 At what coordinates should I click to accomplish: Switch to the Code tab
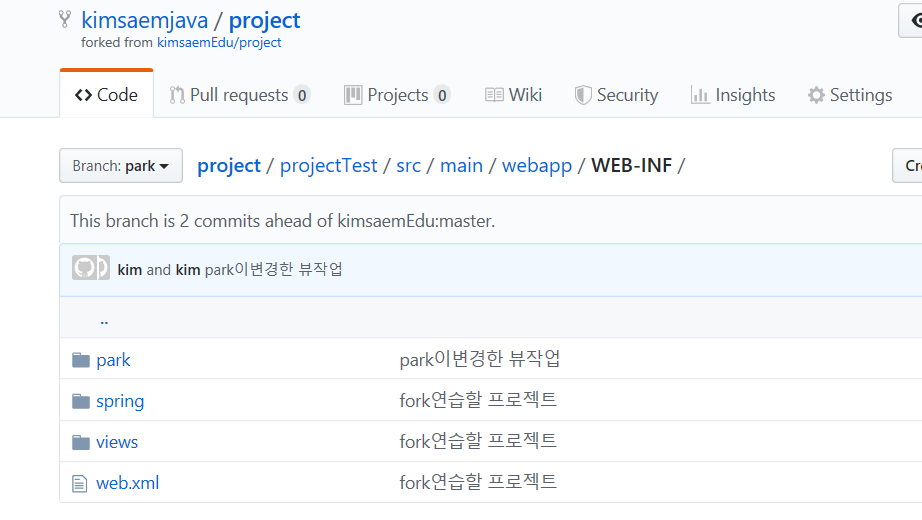106,95
